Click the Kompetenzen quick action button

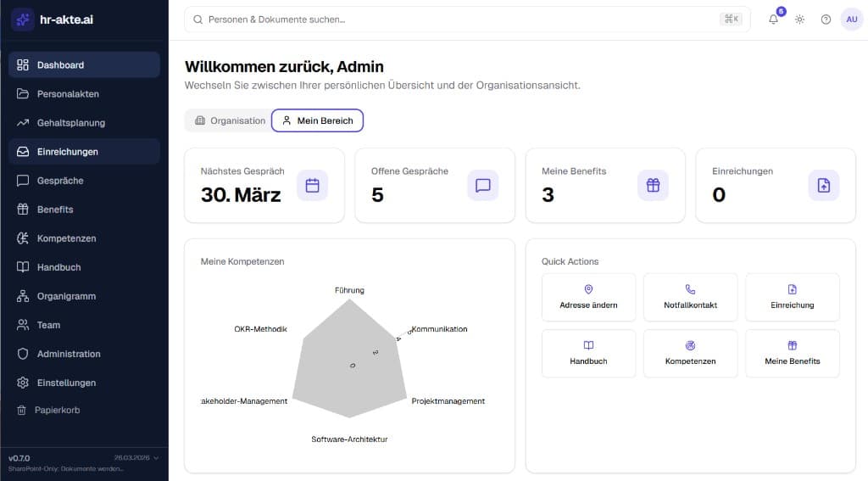coord(690,353)
